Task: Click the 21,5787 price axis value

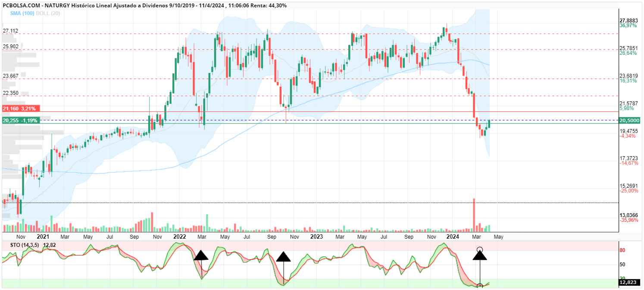Action: [628, 103]
